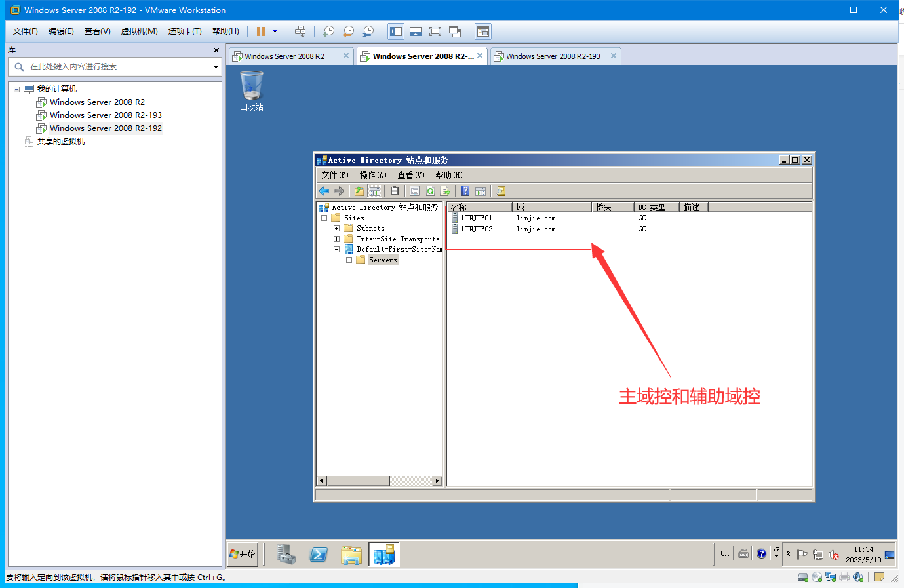Viewport: 904px width, 588px height.
Task: Toggle the show/hide console tree button
Action: (x=375, y=191)
